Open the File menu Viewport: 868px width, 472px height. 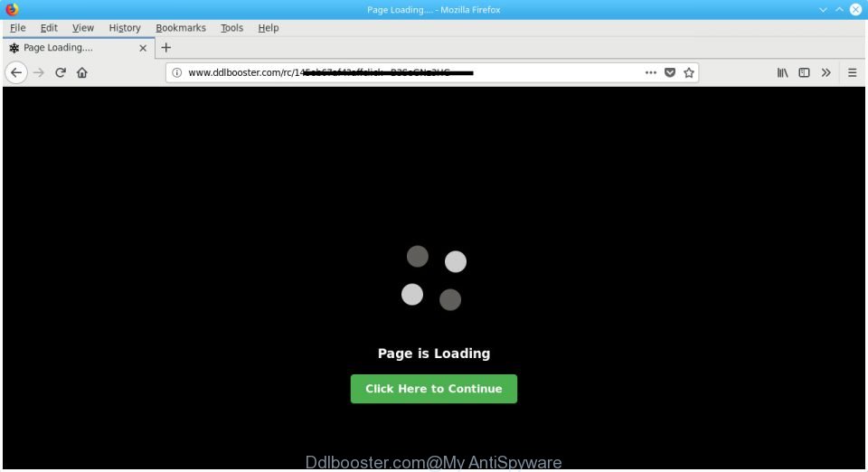pyautogui.click(x=18, y=28)
